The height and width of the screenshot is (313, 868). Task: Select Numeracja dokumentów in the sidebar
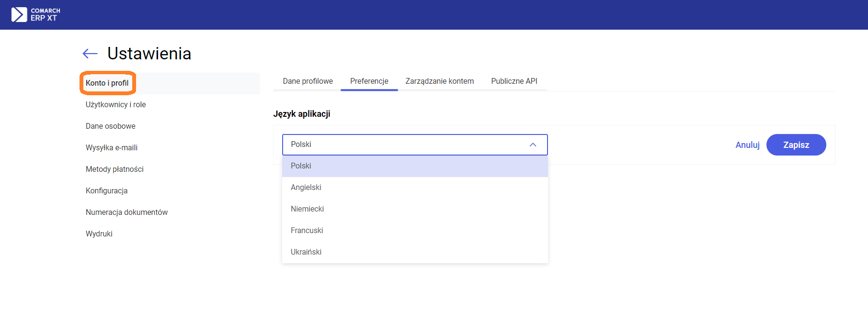(126, 212)
